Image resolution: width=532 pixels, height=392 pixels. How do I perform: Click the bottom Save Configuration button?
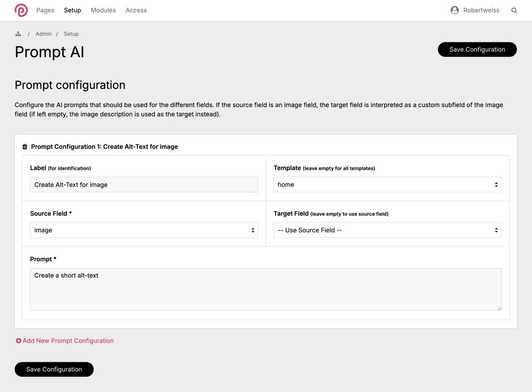[x=54, y=369]
